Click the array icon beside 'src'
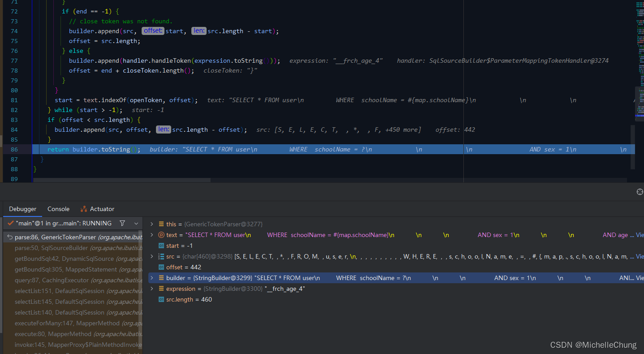Image resolution: width=644 pixels, height=354 pixels. [x=161, y=256]
